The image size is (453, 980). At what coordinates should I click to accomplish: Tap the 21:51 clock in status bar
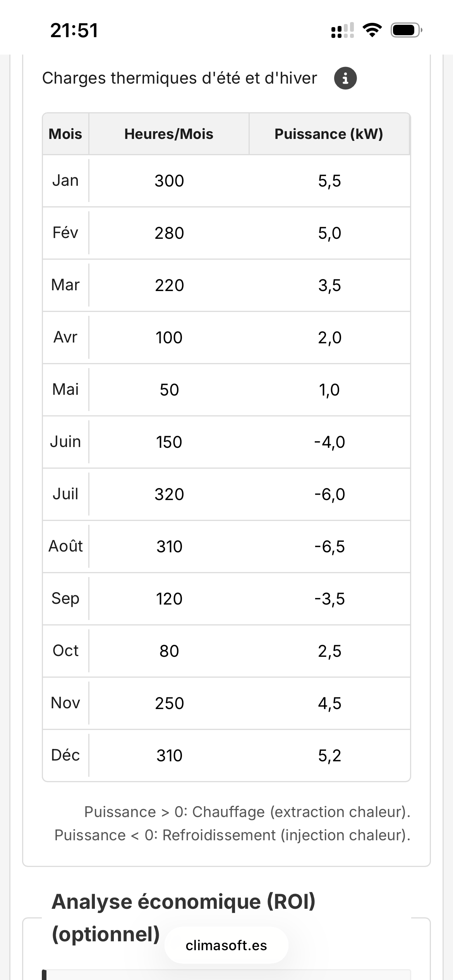click(74, 31)
